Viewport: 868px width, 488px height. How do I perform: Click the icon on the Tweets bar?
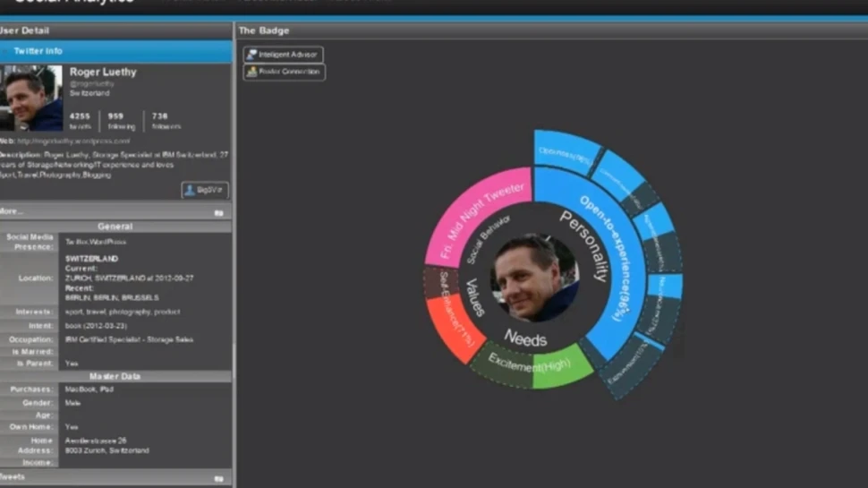tap(218, 479)
